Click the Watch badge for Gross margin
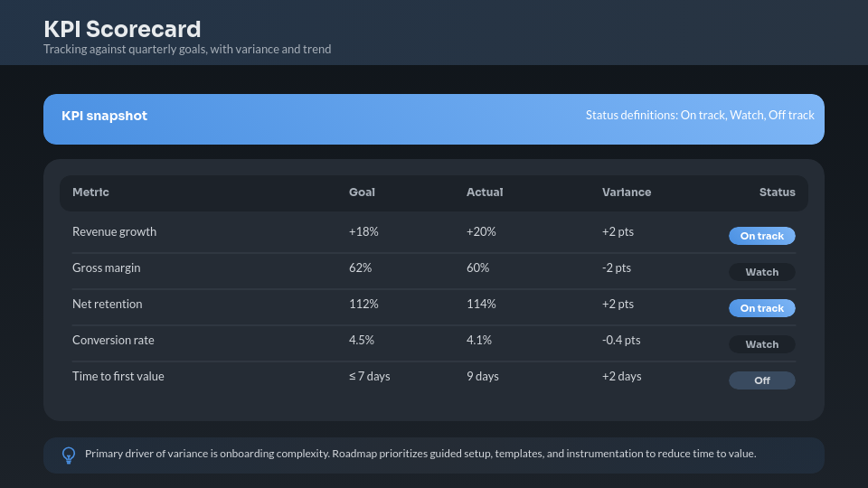 [761, 272]
